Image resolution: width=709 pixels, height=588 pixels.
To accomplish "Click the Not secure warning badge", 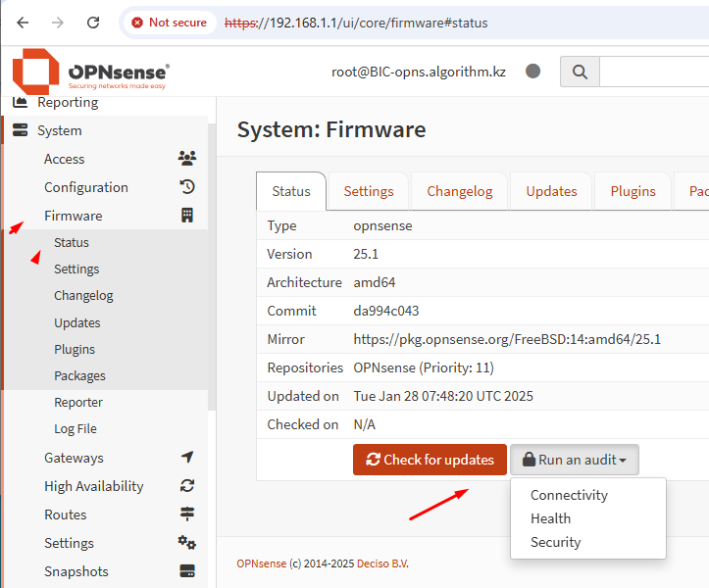I will coord(169,23).
